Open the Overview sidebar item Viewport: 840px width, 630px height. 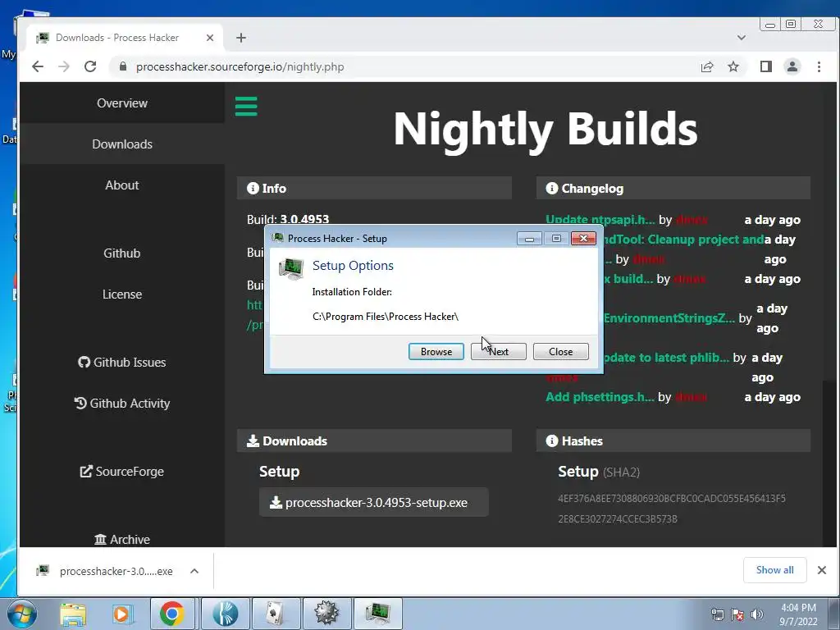click(x=122, y=103)
